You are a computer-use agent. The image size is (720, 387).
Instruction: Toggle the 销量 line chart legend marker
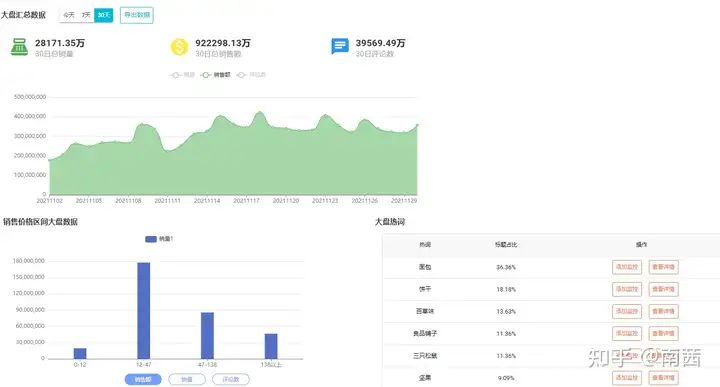pos(182,75)
